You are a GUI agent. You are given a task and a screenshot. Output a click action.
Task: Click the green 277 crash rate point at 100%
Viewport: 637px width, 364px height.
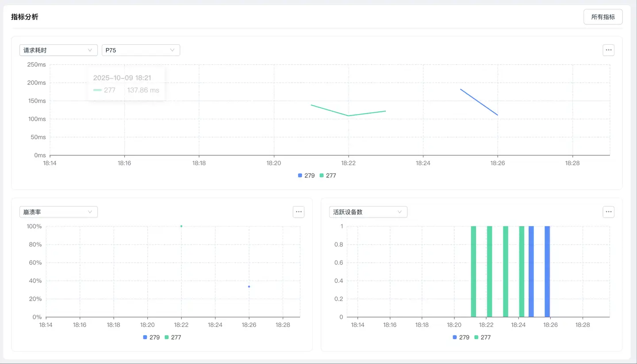(181, 226)
